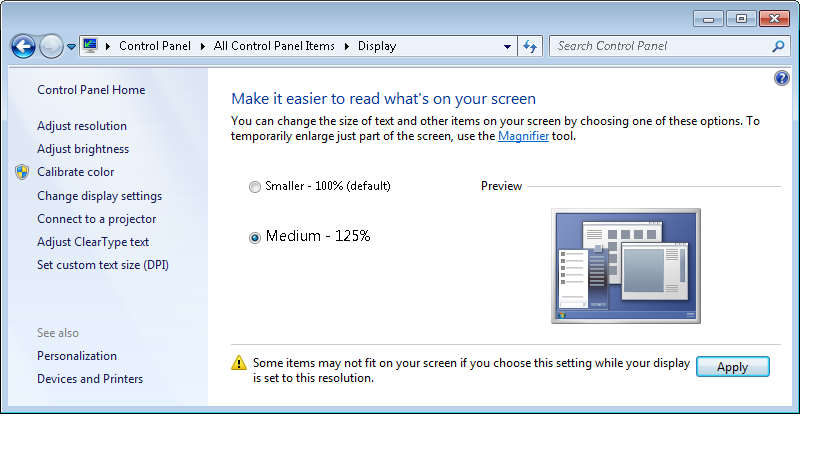Refresh the Display page
The width and height of the screenshot is (819, 460).
pyautogui.click(x=530, y=46)
